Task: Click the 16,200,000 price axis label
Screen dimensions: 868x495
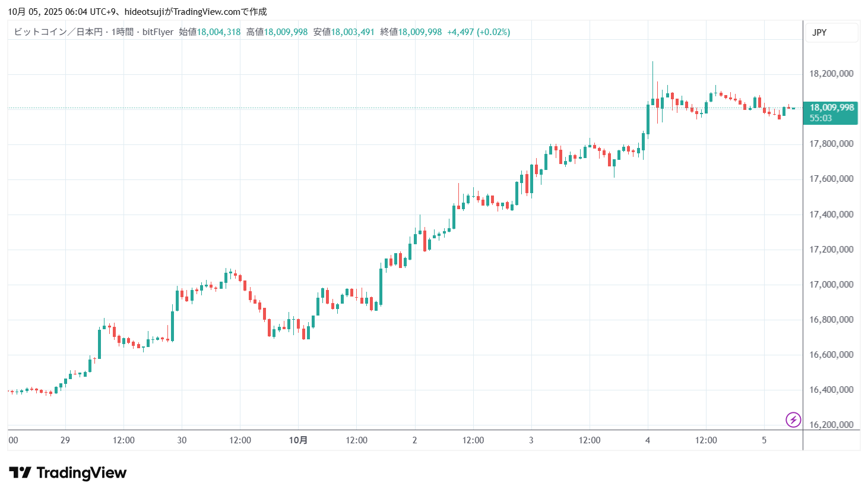Action: [x=831, y=425]
